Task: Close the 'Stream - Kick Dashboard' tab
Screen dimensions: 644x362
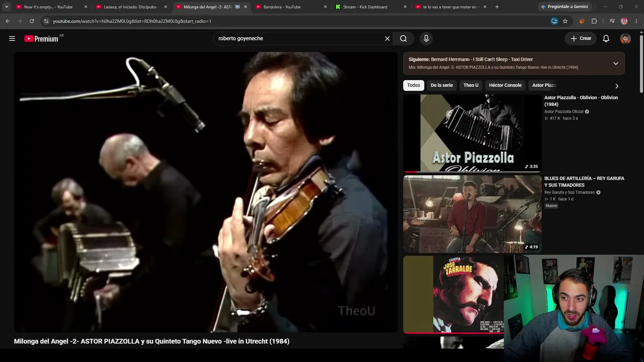Action: point(405,7)
